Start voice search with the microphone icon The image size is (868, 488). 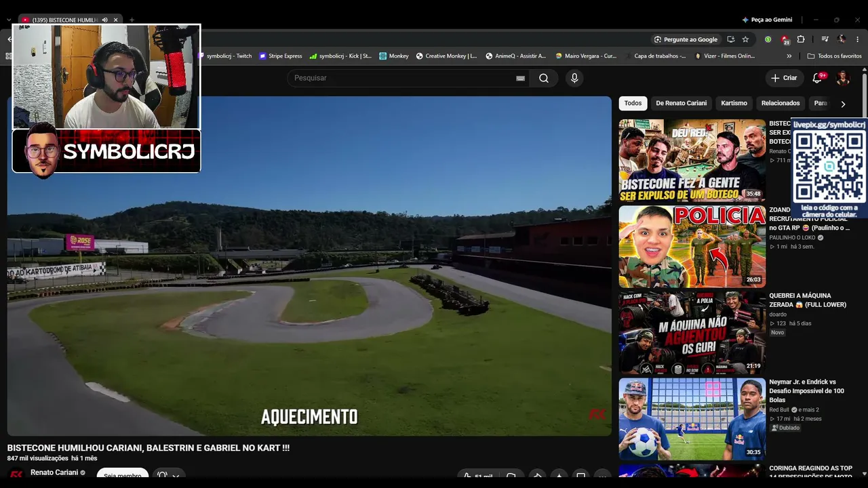pos(574,78)
